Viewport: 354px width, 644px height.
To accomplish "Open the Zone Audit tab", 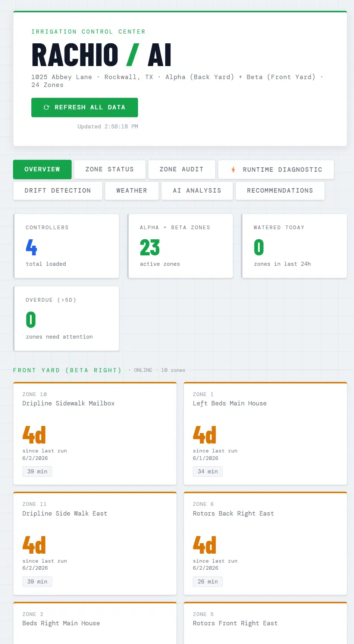I will click(x=182, y=169).
